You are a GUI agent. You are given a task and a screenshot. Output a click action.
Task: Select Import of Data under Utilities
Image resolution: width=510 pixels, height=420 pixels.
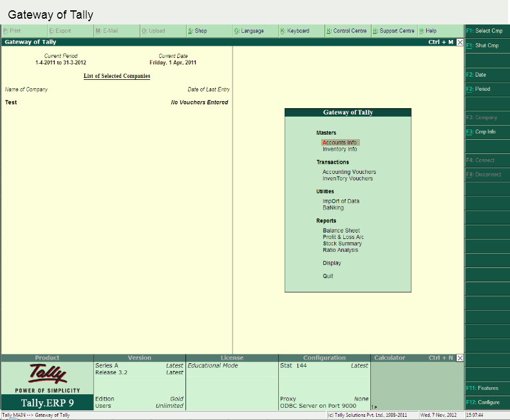pos(341,201)
